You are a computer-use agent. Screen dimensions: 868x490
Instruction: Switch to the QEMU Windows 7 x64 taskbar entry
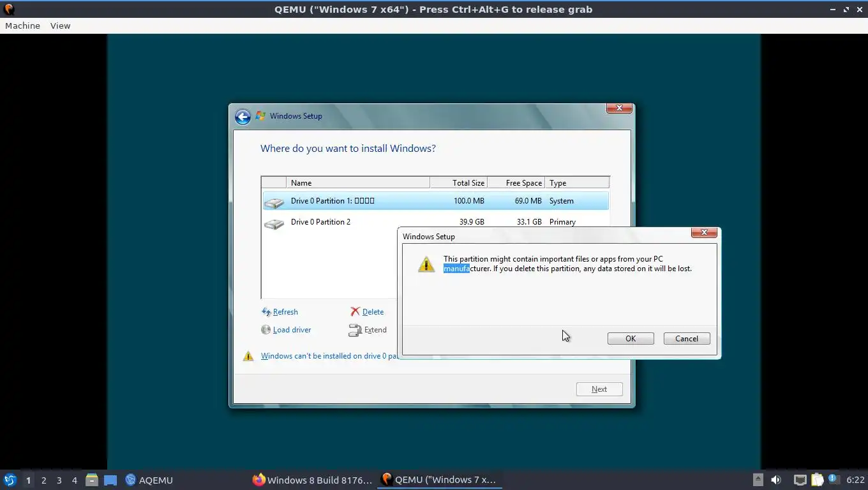point(439,480)
